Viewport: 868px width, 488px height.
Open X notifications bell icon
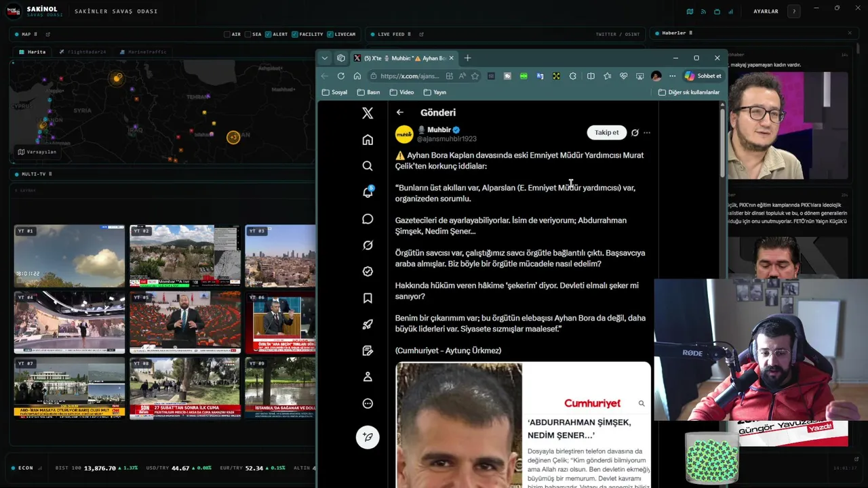click(x=368, y=192)
